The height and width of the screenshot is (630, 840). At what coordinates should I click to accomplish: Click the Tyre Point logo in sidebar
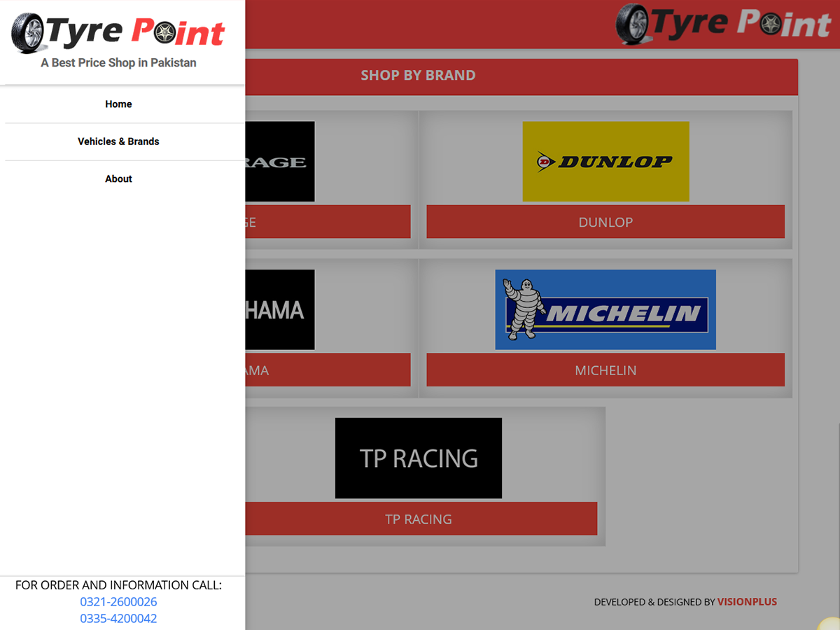tap(118, 33)
